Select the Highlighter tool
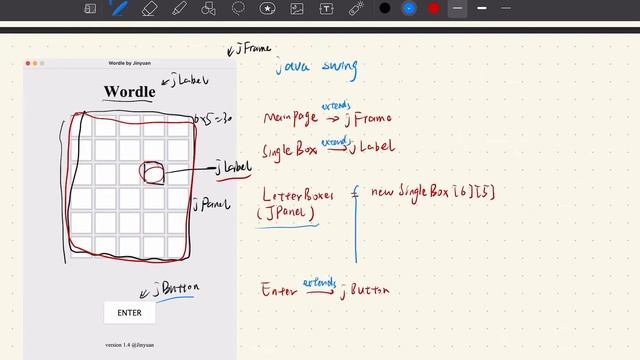Viewport: 640px width, 360px height. 179,8
